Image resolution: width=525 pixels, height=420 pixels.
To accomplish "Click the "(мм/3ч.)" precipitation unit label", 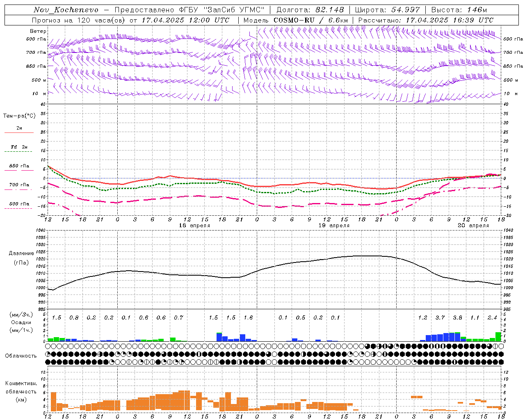I will (x=21, y=315).
